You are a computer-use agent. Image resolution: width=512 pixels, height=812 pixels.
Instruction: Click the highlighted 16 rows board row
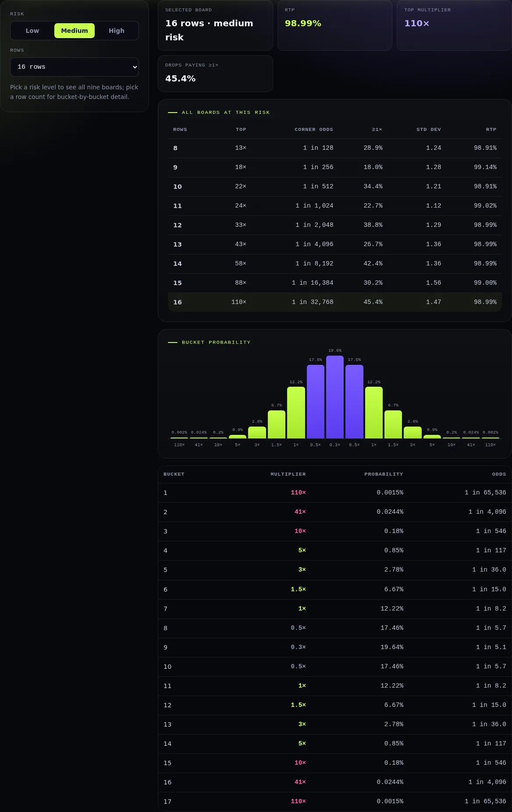(335, 302)
